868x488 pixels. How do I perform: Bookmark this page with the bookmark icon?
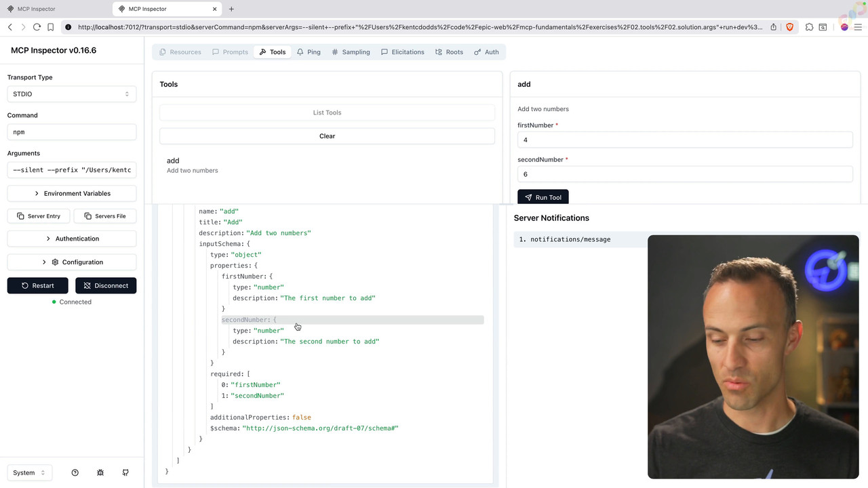(50, 27)
